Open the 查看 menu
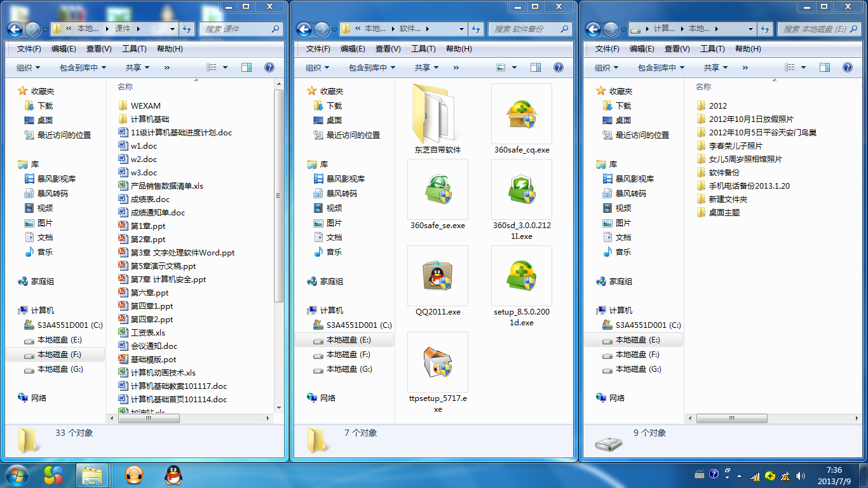Image resolution: width=868 pixels, height=488 pixels. 386,48
